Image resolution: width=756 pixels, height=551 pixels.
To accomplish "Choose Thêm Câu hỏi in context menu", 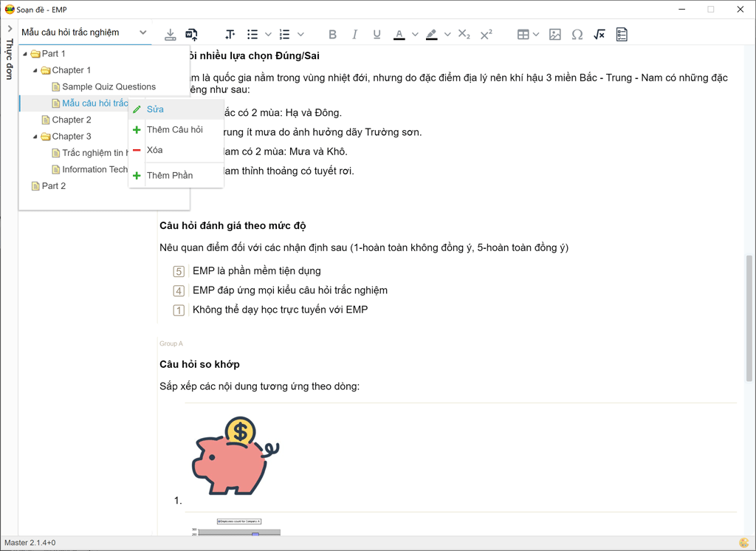I will tap(176, 130).
